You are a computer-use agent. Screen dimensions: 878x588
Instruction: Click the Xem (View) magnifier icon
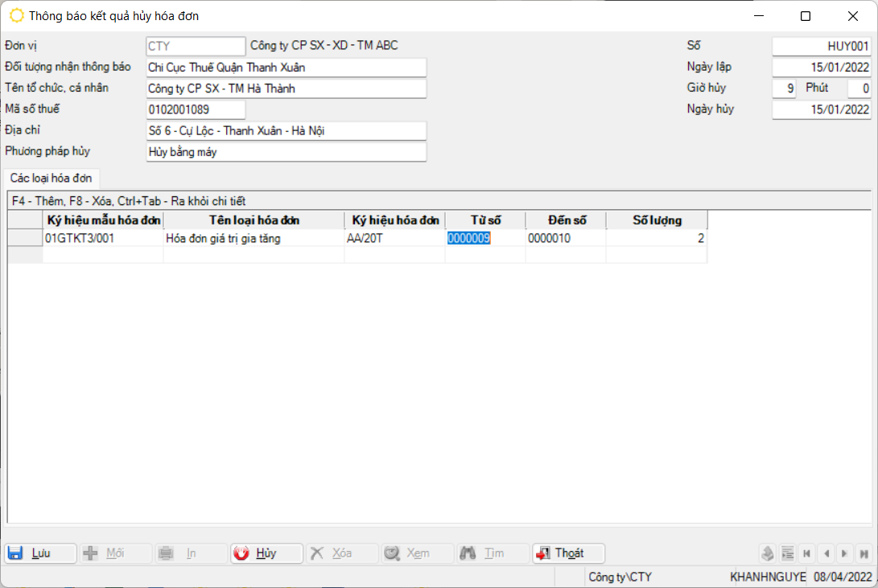392,553
